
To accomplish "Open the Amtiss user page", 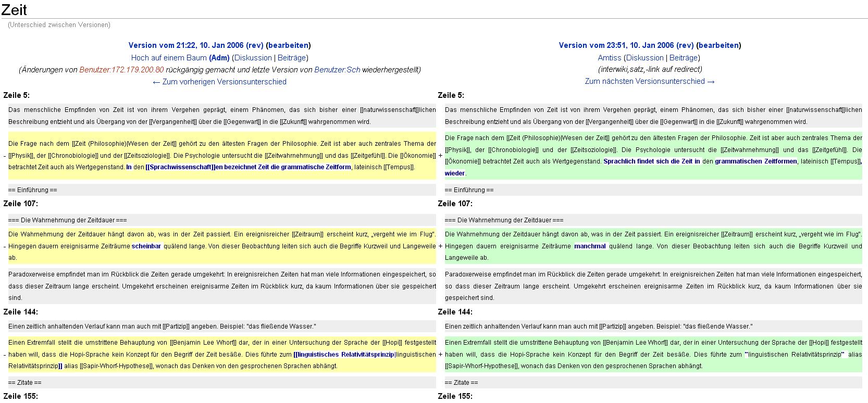I will pos(609,58).
